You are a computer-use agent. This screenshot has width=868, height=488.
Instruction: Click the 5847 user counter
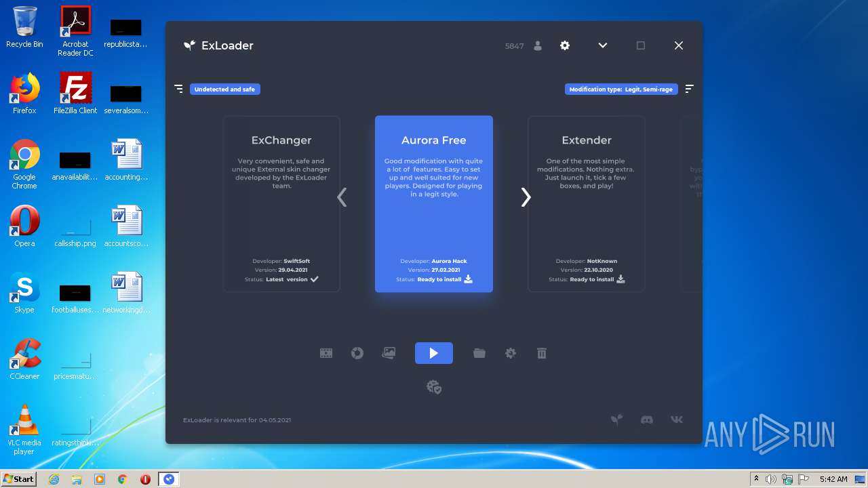pos(514,46)
